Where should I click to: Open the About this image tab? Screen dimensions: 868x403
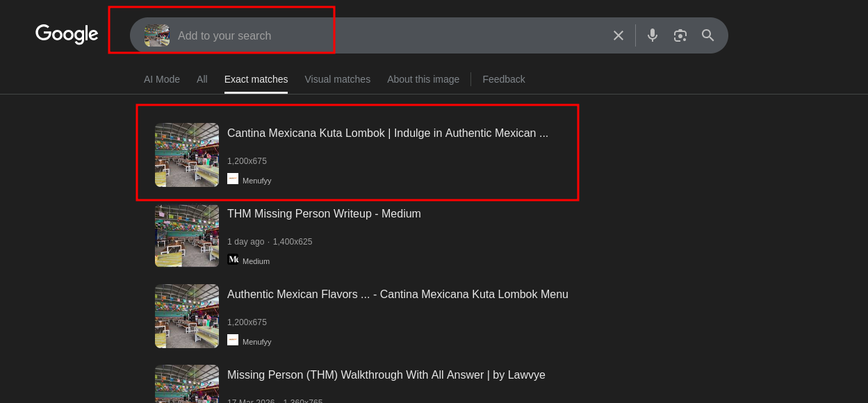tap(423, 79)
